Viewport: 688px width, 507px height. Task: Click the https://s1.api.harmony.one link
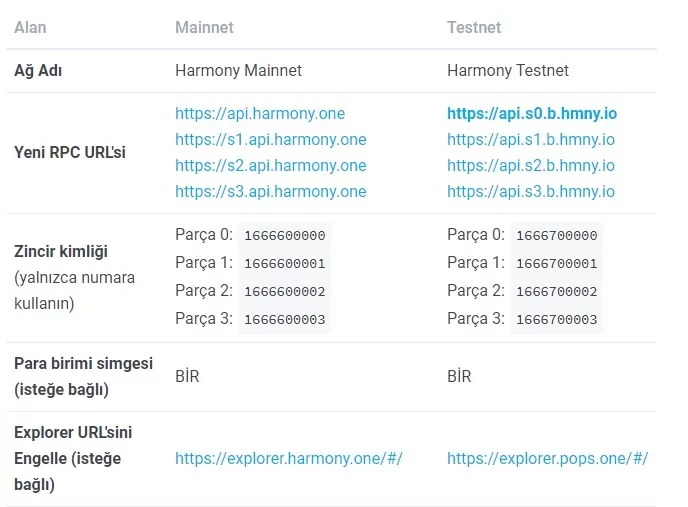point(270,140)
